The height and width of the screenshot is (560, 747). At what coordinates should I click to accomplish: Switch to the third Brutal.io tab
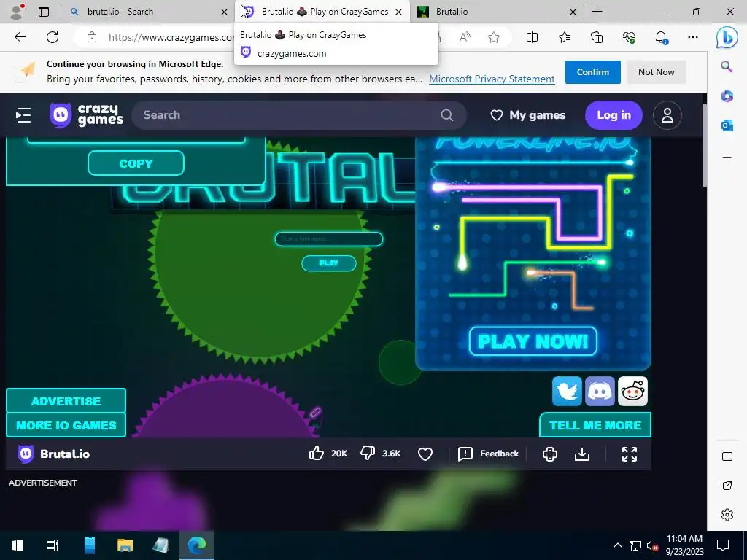496,12
